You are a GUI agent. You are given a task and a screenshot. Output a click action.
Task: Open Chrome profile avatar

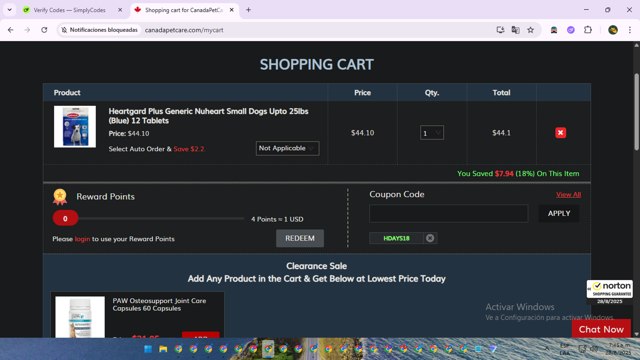tap(613, 30)
